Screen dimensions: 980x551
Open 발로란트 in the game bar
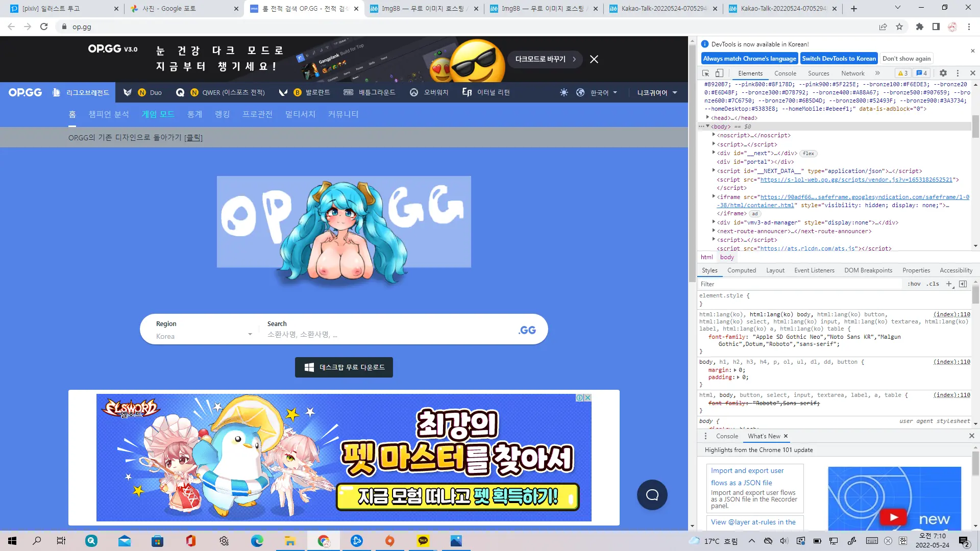(x=305, y=92)
